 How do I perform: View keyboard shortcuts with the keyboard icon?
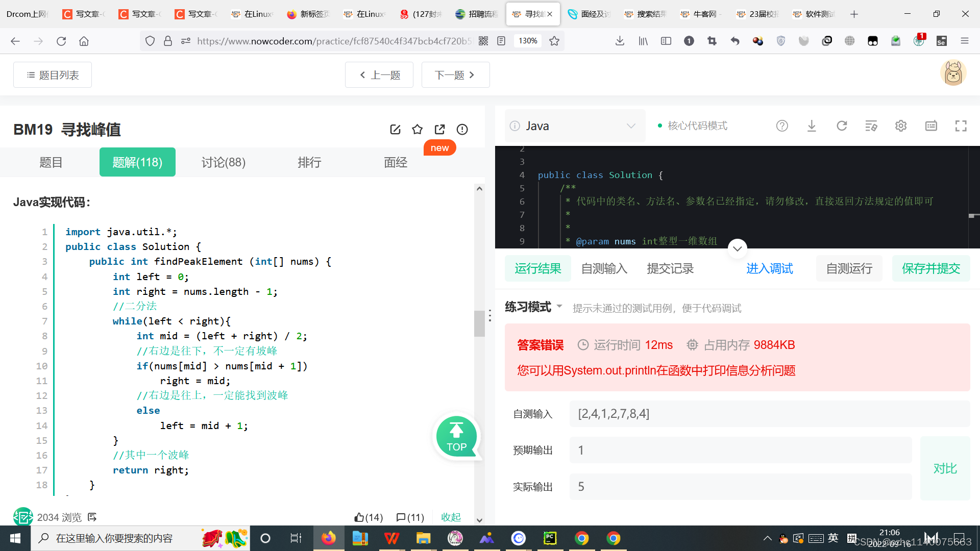tap(932, 126)
